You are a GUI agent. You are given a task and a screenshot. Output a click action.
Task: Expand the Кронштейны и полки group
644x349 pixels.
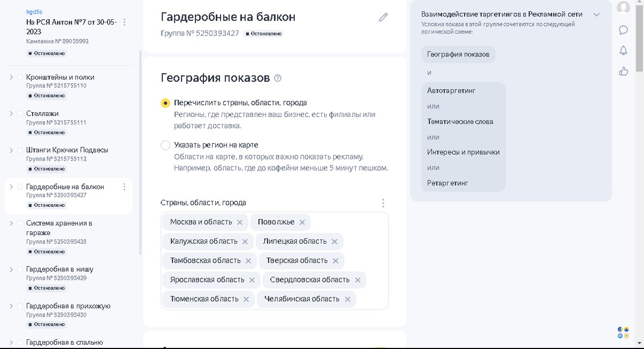tap(11, 77)
